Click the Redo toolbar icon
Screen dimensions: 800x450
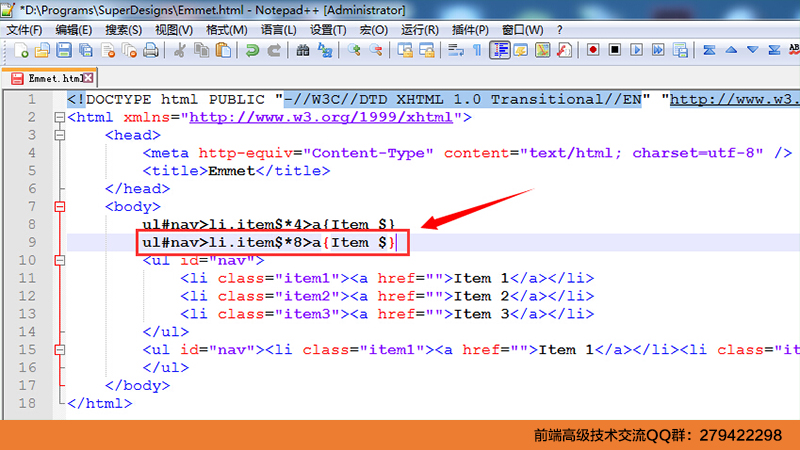tap(274, 50)
